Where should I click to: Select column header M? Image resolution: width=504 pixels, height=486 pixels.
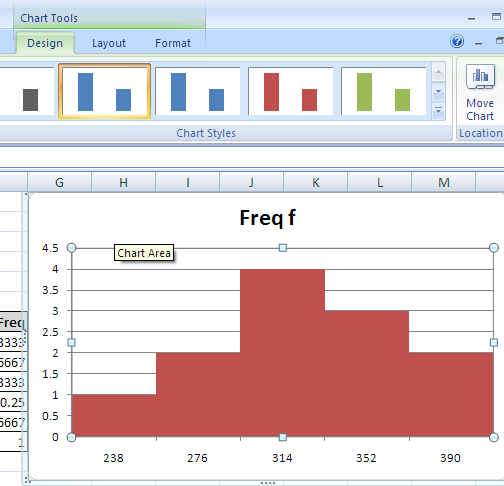[x=444, y=182]
